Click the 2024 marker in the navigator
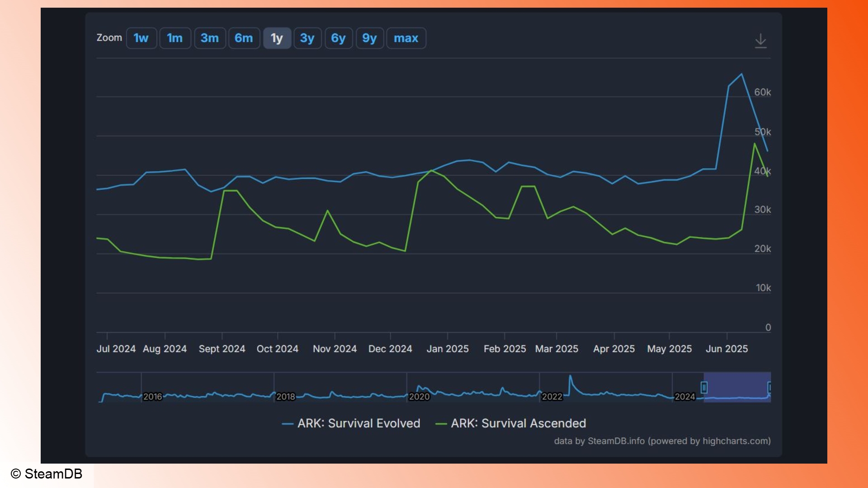Viewport: 868px width, 488px height. click(x=685, y=397)
